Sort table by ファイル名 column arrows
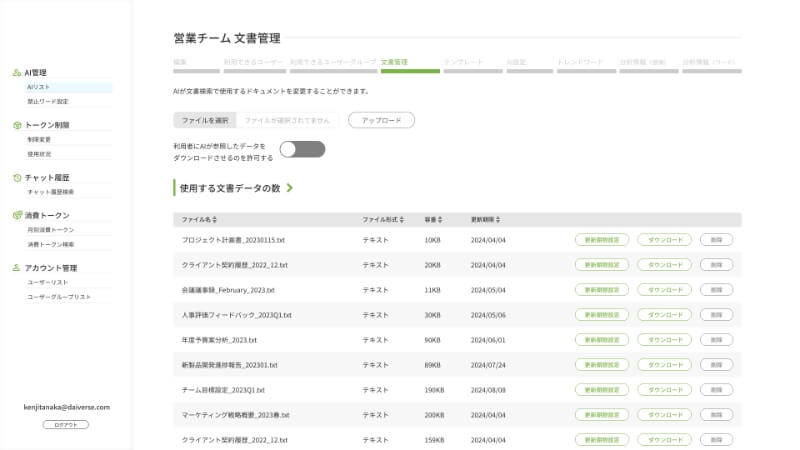The image size is (800, 450). 214,219
